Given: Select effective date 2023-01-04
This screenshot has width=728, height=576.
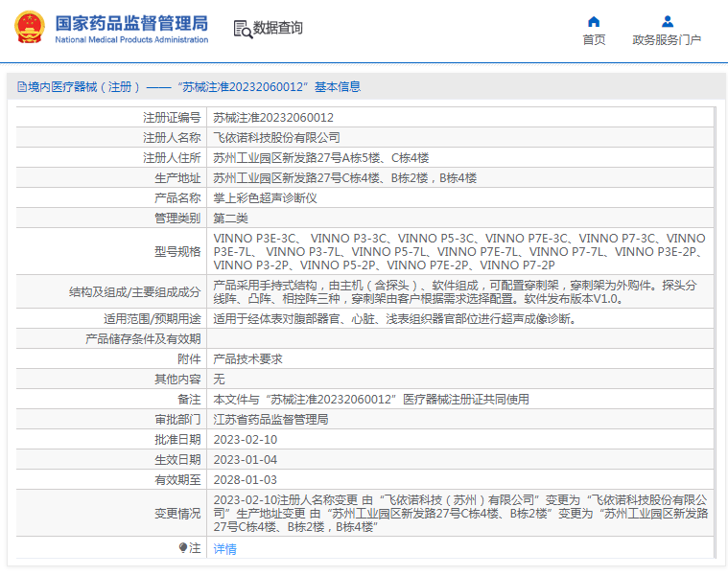Looking at the screenshot, I should tap(246, 460).
